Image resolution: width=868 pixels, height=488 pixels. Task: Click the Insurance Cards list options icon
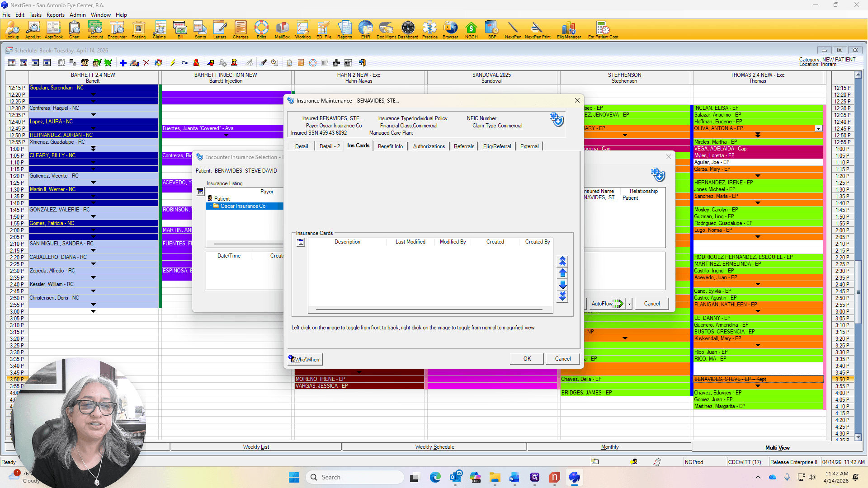click(301, 243)
